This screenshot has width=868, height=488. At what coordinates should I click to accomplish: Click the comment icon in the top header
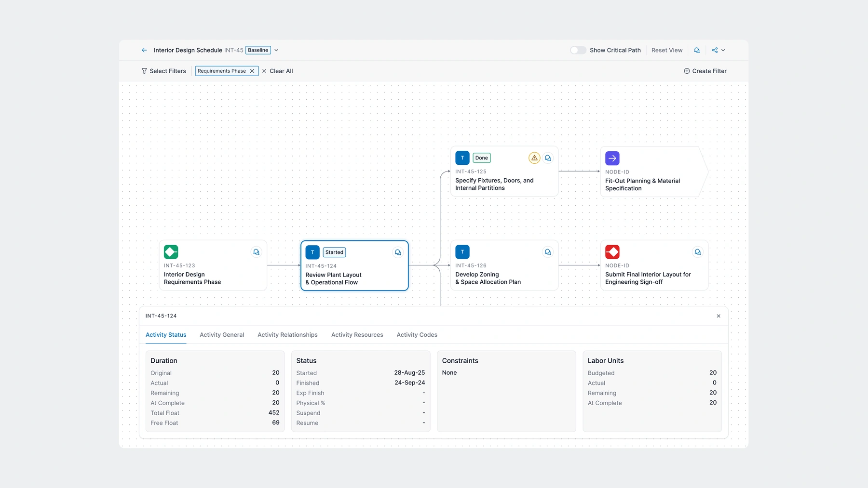point(697,50)
